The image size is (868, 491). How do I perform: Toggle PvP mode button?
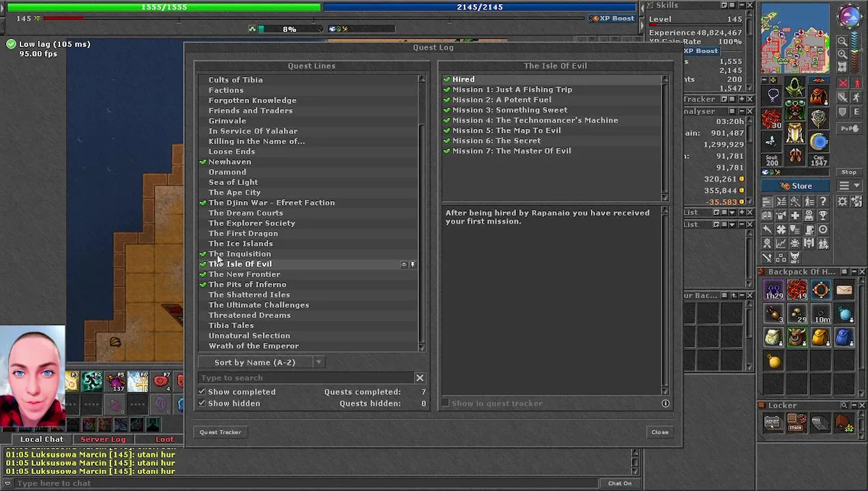(x=849, y=128)
